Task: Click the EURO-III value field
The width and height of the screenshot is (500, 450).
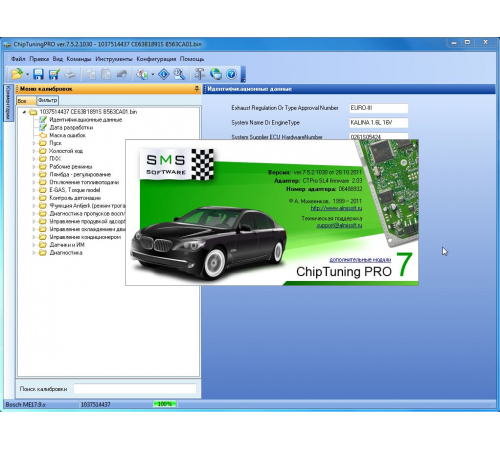Action: pyautogui.click(x=379, y=108)
